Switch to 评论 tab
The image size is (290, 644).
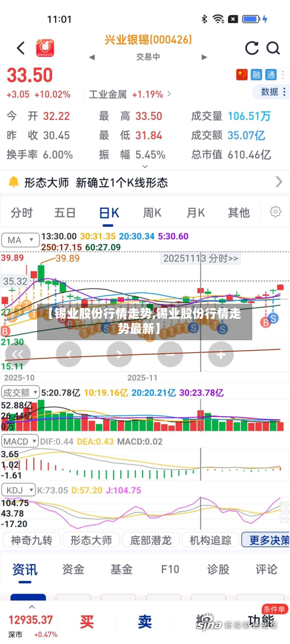[x=266, y=569]
